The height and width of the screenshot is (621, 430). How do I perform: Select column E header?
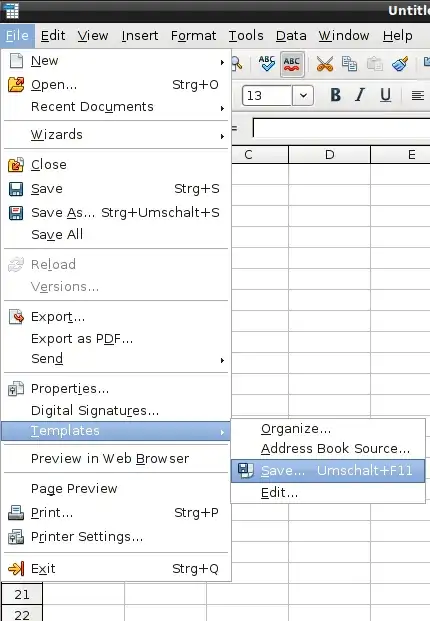(x=400, y=154)
